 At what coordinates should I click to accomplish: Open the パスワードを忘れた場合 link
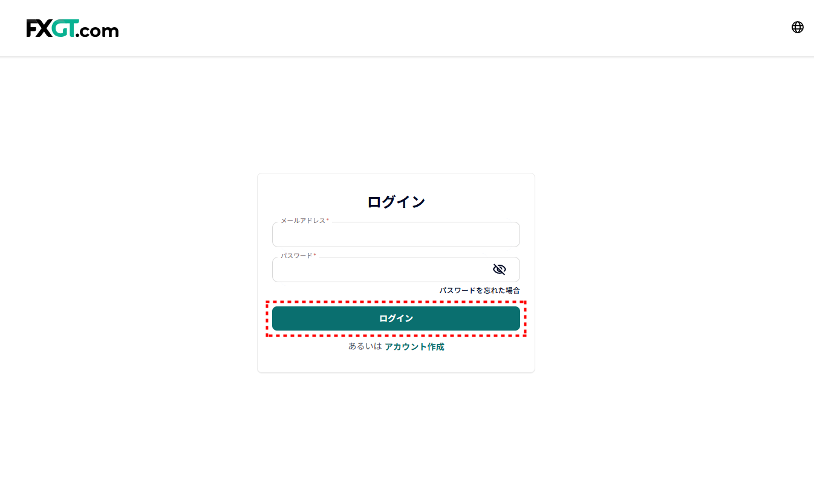(x=480, y=291)
